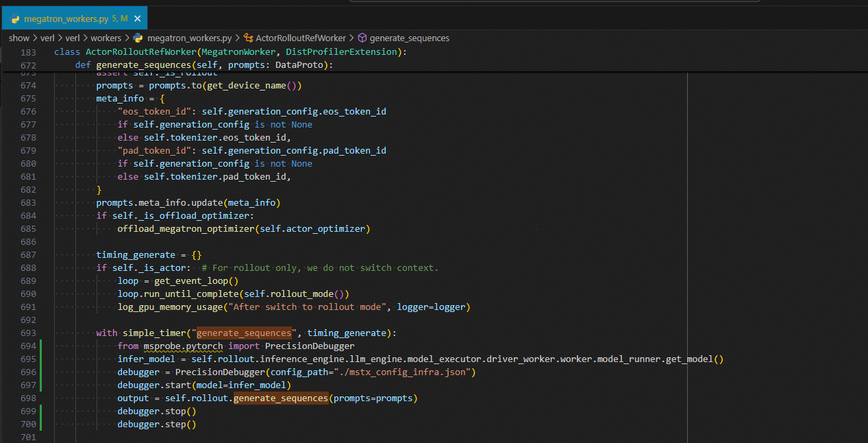The image size is (868, 443).
Task: Open the 'workers' breadcrumb folder
Action: point(106,38)
